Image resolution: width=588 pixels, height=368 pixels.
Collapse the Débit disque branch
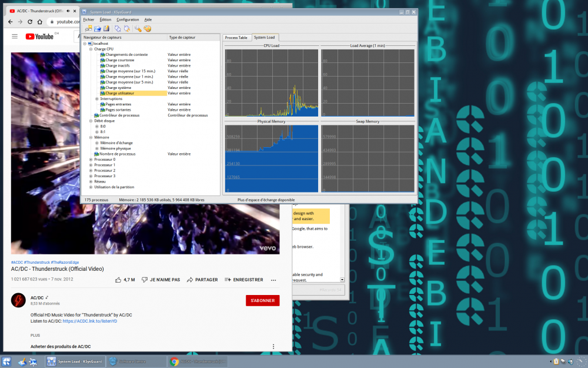tap(91, 121)
